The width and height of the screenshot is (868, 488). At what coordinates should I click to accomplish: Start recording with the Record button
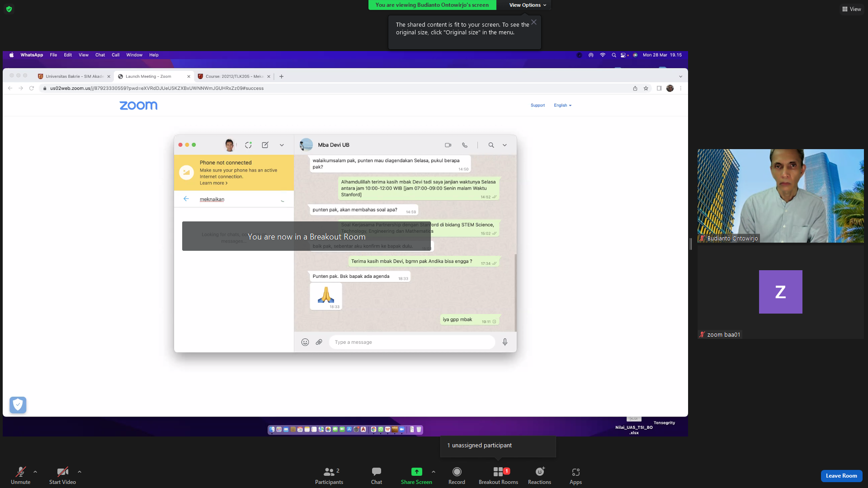(x=457, y=475)
